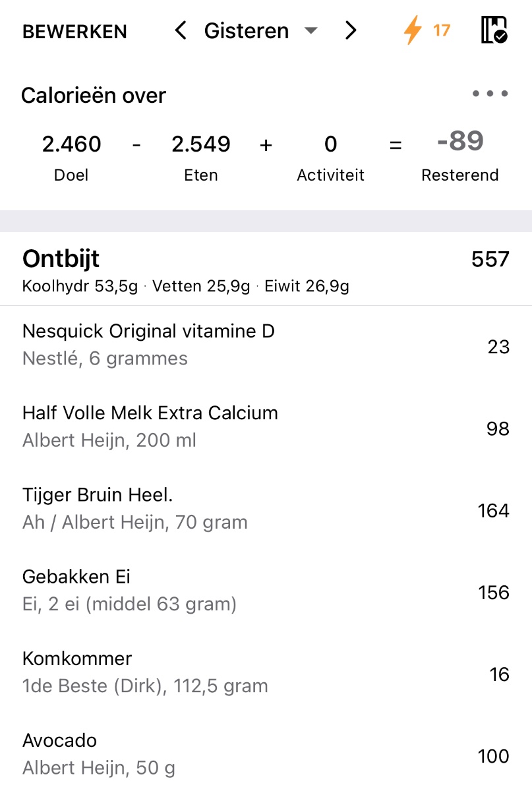Open the Gisteren date dropdown

click(261, 31)
